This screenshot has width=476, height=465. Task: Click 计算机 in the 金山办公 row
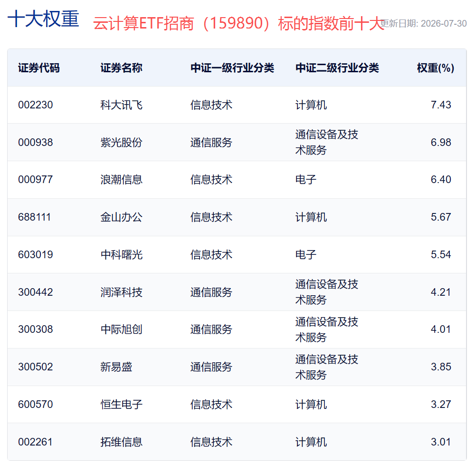(x=311, y=217)
